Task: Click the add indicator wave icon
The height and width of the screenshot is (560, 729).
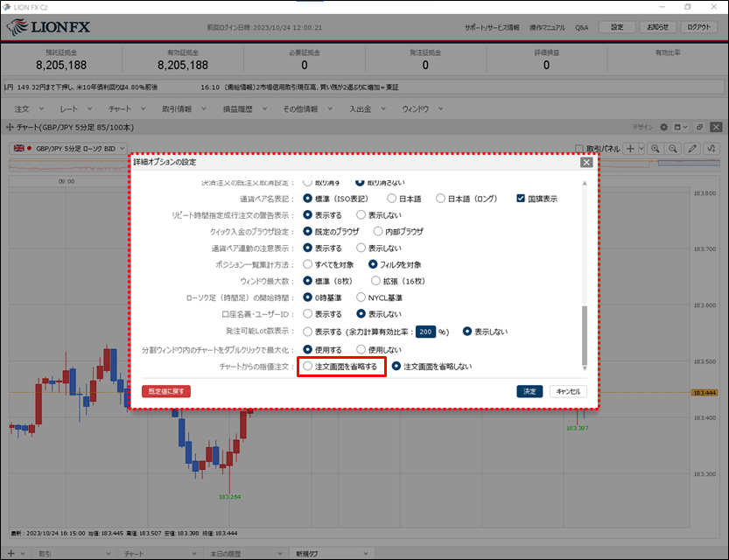Action: [711, 149]
